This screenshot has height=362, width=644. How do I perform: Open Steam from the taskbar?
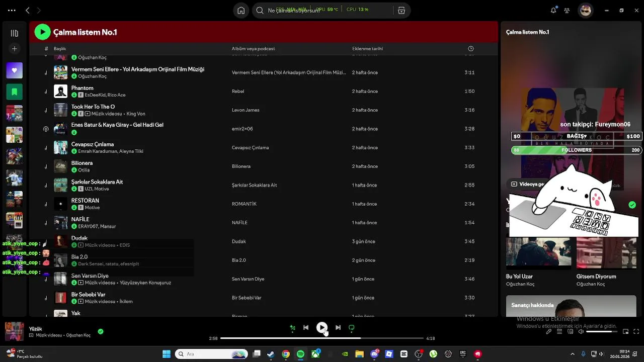point(271,354)
